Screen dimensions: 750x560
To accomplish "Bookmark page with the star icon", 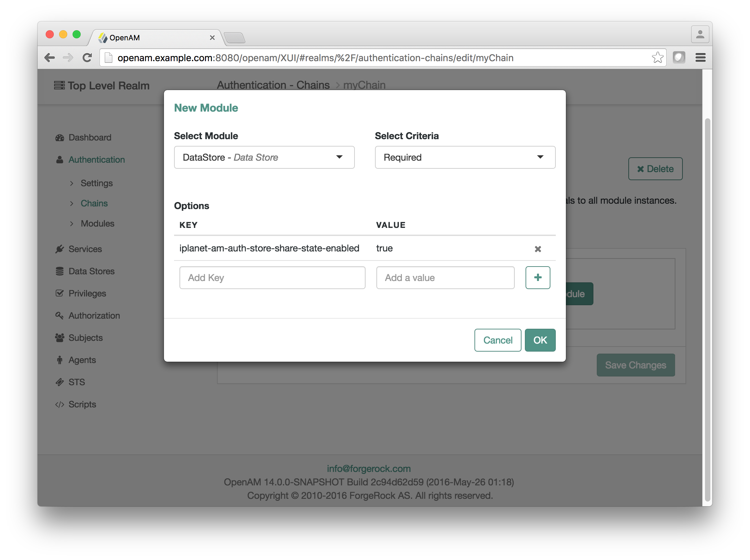I will tap(657, 57).
